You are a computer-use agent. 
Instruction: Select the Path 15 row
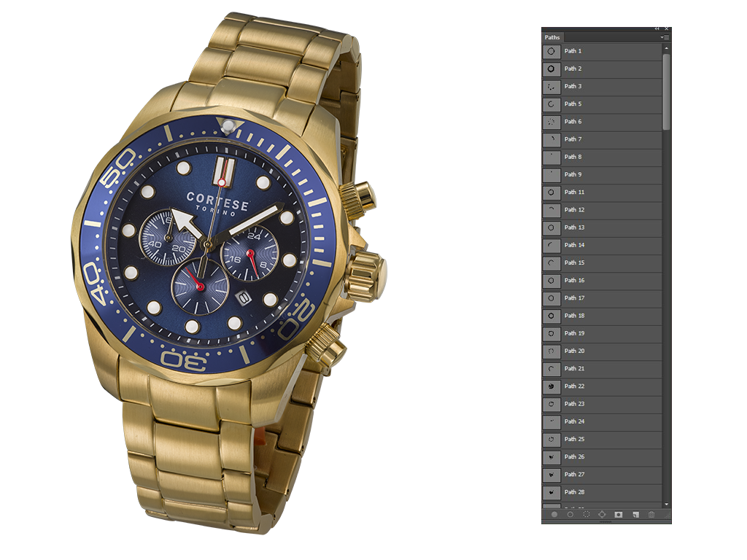pos(602,262)
